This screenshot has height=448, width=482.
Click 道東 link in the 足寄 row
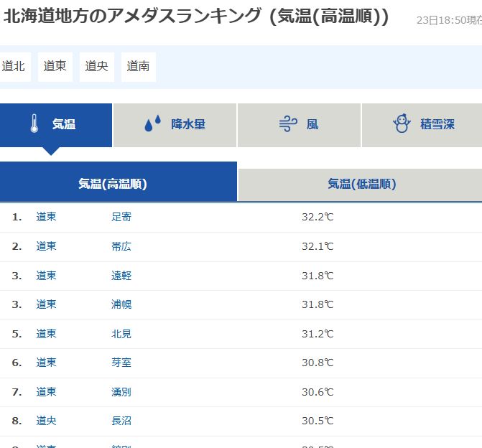click(x=46, y=217)
